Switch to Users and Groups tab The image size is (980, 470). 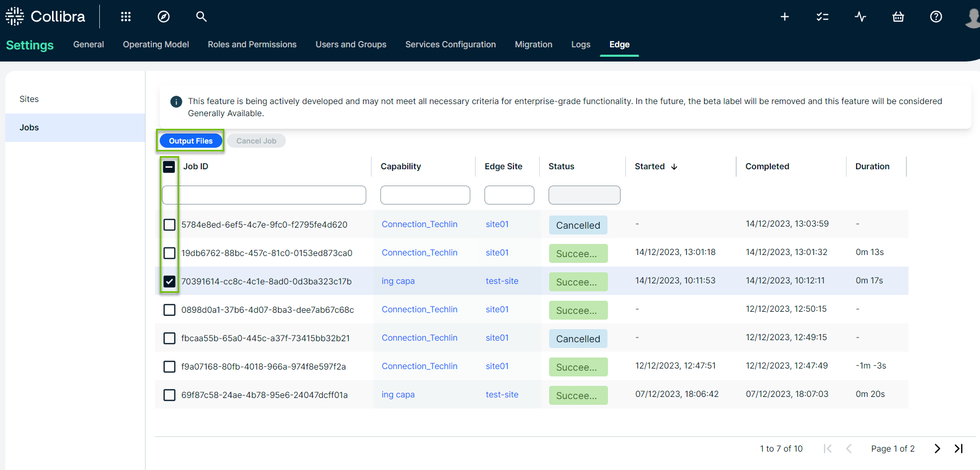[350, 45]
